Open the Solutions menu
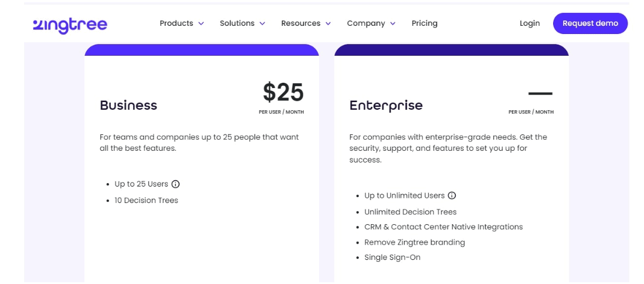Viewport: 644px width, 284px height. point(237,23)
